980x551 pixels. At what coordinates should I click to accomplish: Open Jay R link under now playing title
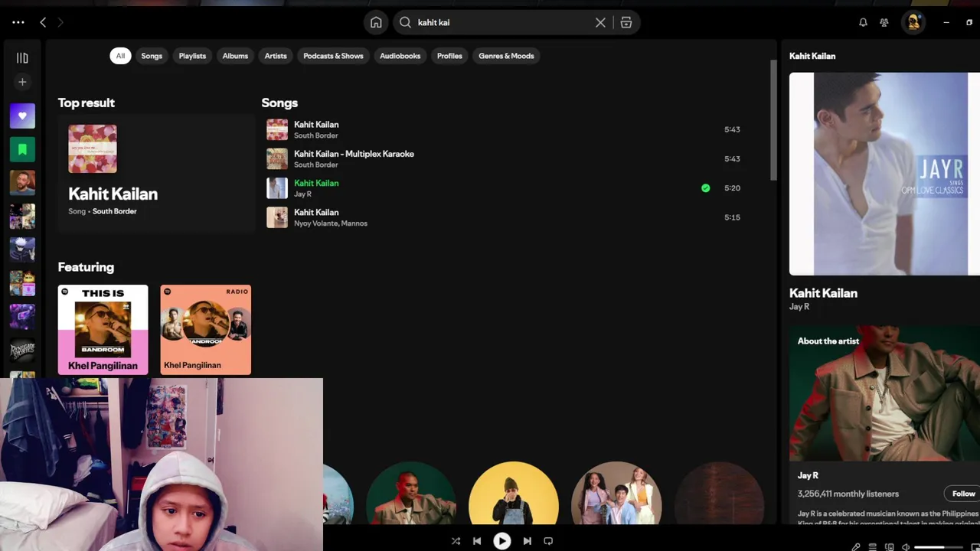coord(799,307)
